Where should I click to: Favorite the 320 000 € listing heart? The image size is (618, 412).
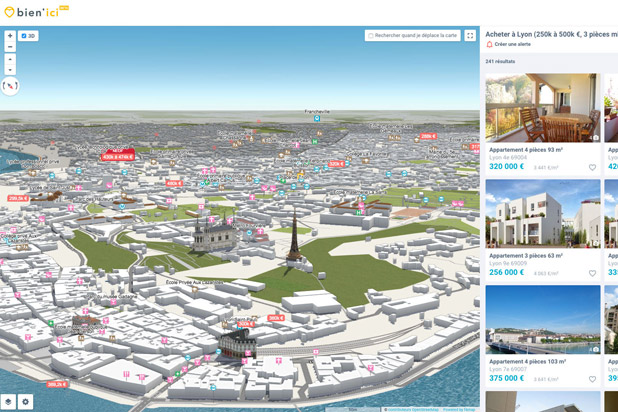592,167
